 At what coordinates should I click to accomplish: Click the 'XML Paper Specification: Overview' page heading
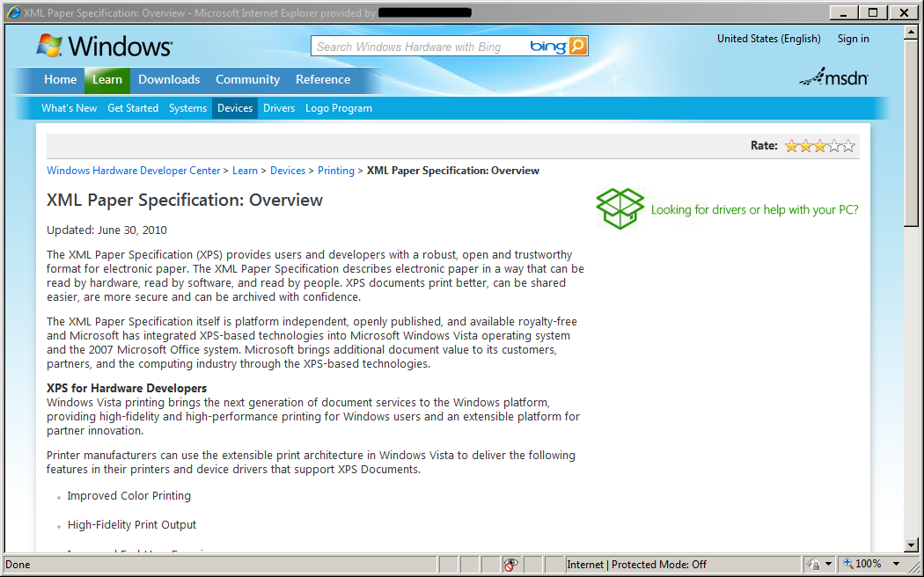coord(185,201)
